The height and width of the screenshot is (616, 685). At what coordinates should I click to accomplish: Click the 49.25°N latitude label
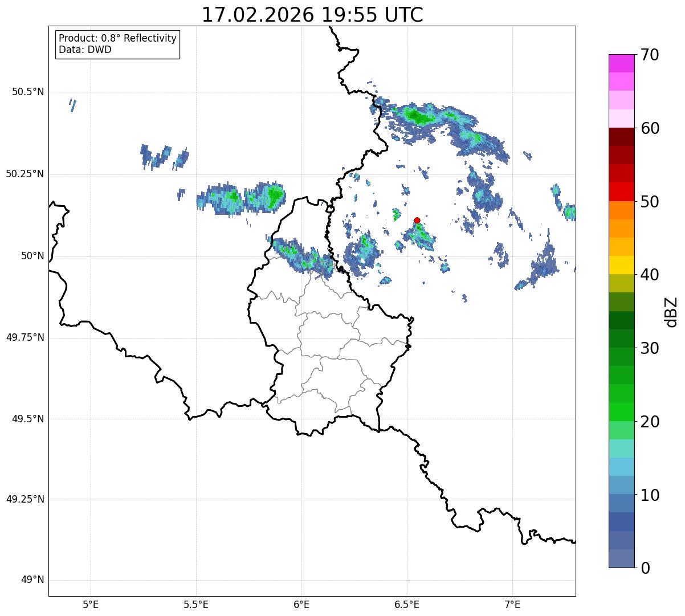25,499
